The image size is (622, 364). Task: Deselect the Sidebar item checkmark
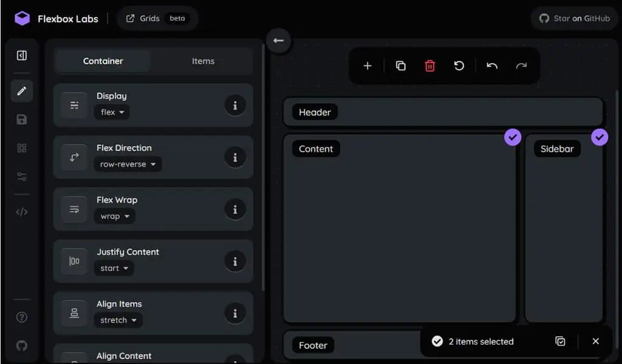point(600,137)
